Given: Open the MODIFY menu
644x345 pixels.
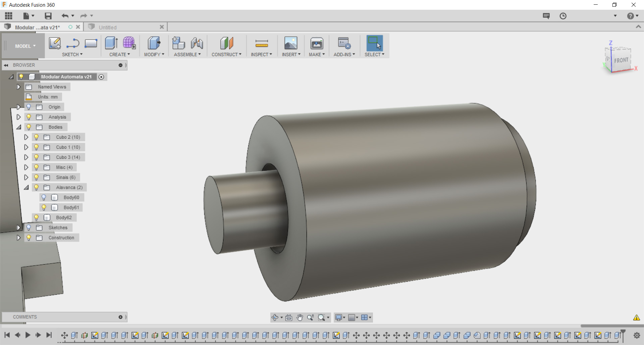Looking at the screenshot, I should coord(154,54).
